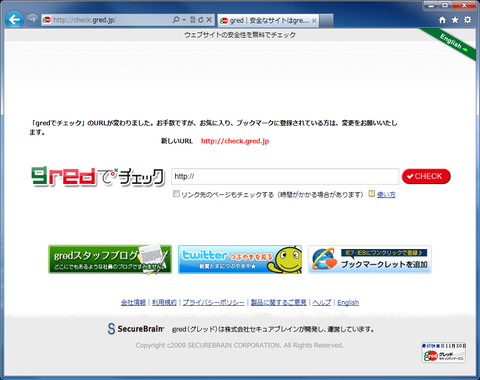Open the 使い方 usage link
The image size is (480, 380).
[386, 195]
